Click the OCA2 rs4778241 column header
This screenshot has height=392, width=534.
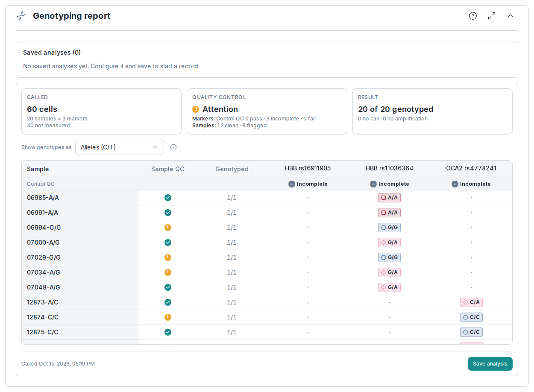pos(471,168)
